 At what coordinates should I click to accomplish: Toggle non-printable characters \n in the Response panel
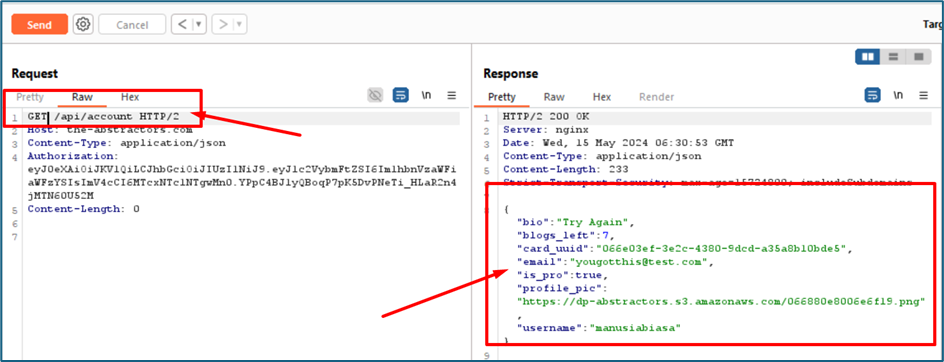point(898,95)
